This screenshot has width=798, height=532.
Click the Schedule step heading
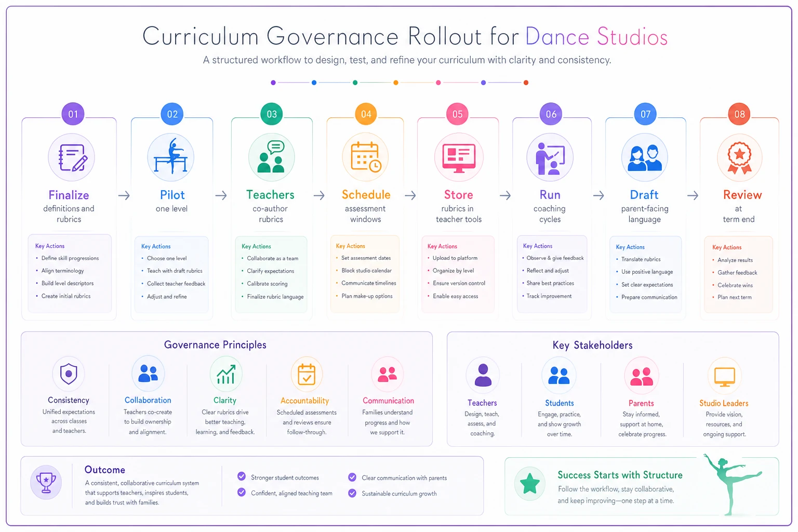tap(366, 194)
